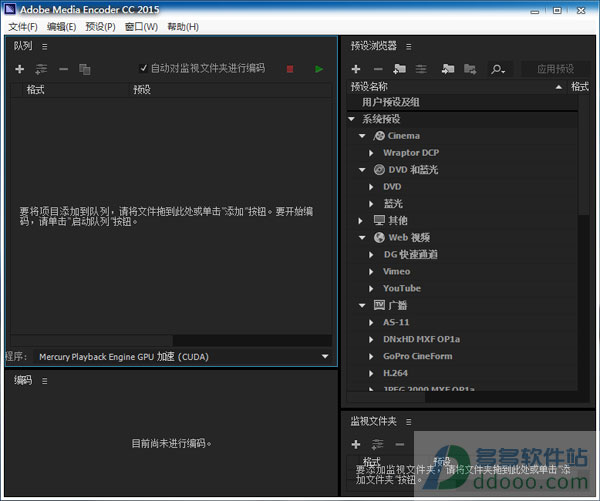600x501 pixels.
Task: Collapse the 系统预设 group
Action: (x=352, y=119)
